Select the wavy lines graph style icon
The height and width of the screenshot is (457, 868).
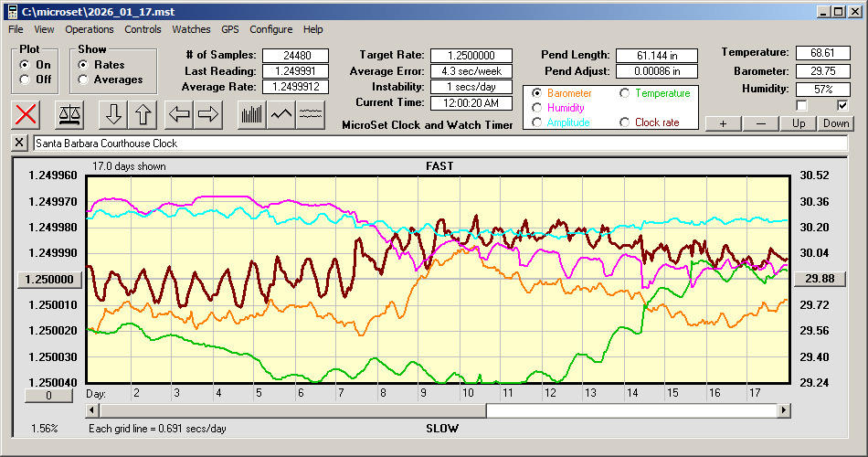[x=311, y=114]
